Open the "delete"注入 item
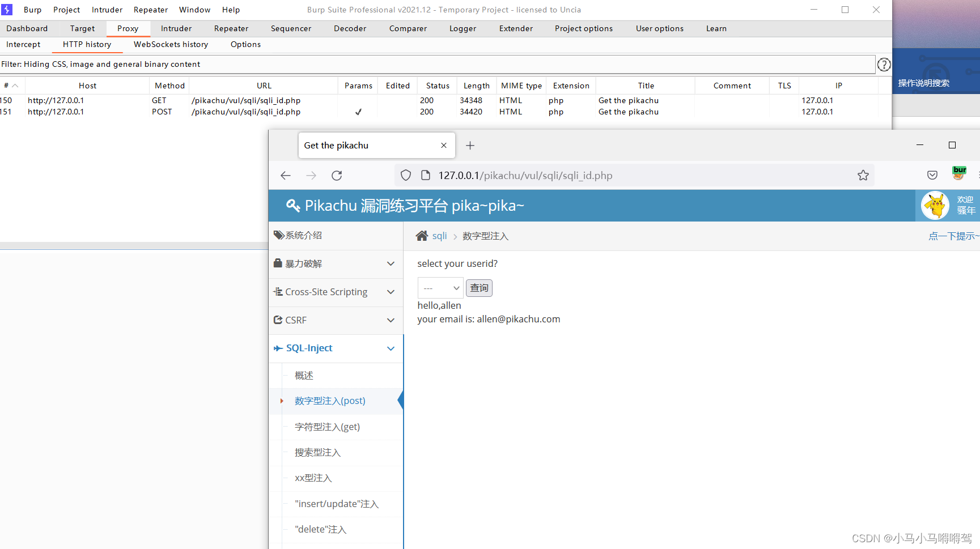The height and width of the screenshot is (549, 980). point(321,530)
